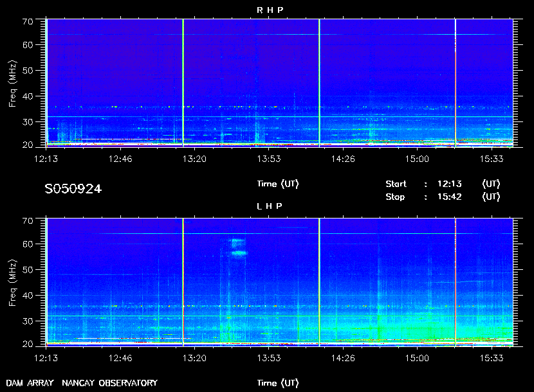Click "14:26" time tick under LHP panel

343,359
